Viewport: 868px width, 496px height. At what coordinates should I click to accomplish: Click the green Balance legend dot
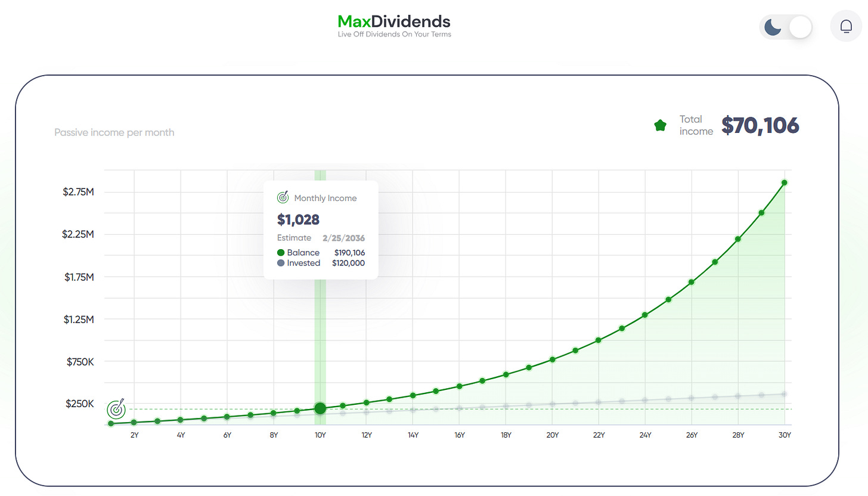point(281,253)
